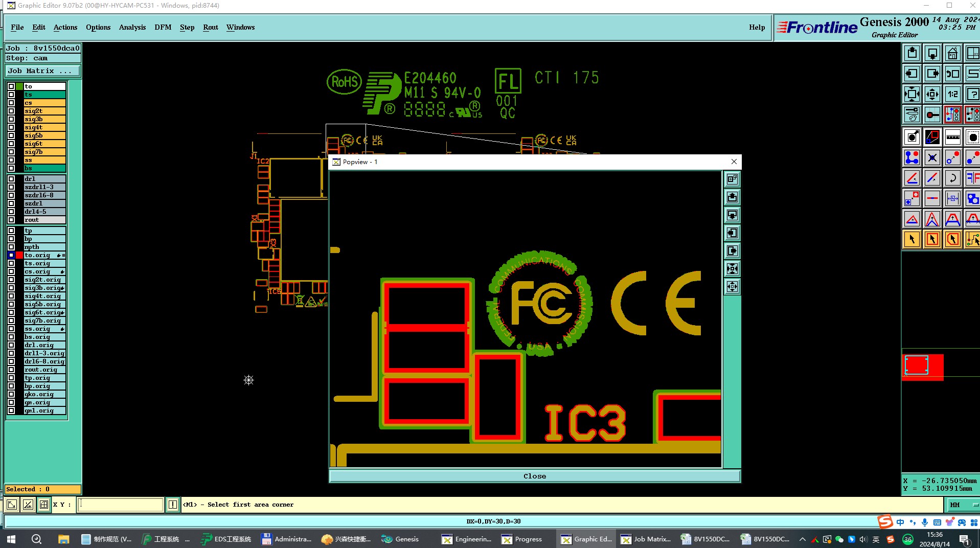Screen dimensions: 980x548
Task: Toggle checkbox for layer drl
Action: point(11,179)
